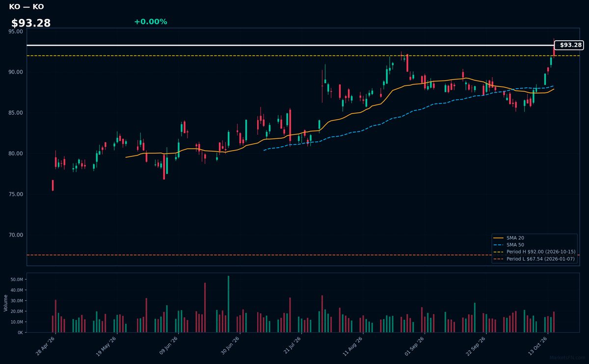589x364 pixels.
Task: Click the 50.0M volume axis label
Action: coord(17,279)
